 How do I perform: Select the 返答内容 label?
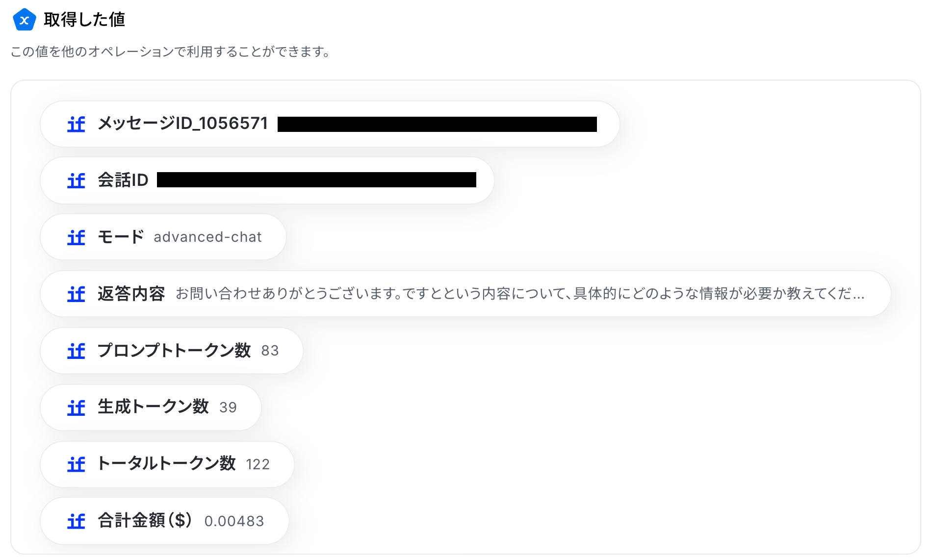(131, 294)
